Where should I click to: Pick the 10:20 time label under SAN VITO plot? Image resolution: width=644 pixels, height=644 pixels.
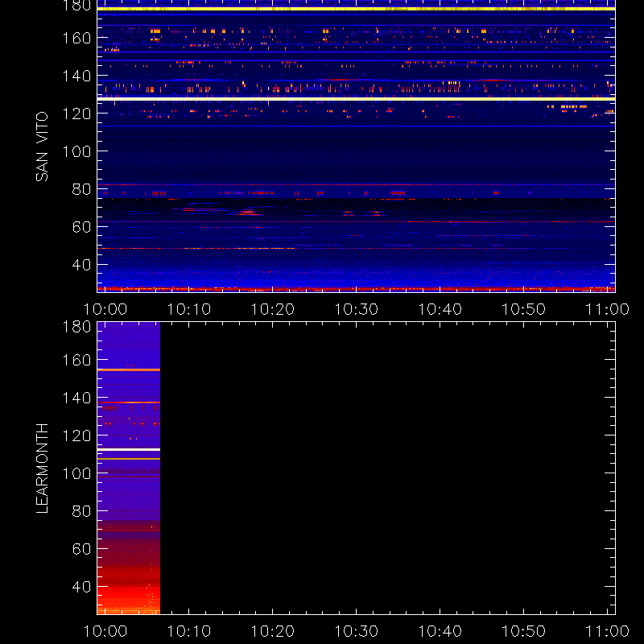(x=273, y=309)
